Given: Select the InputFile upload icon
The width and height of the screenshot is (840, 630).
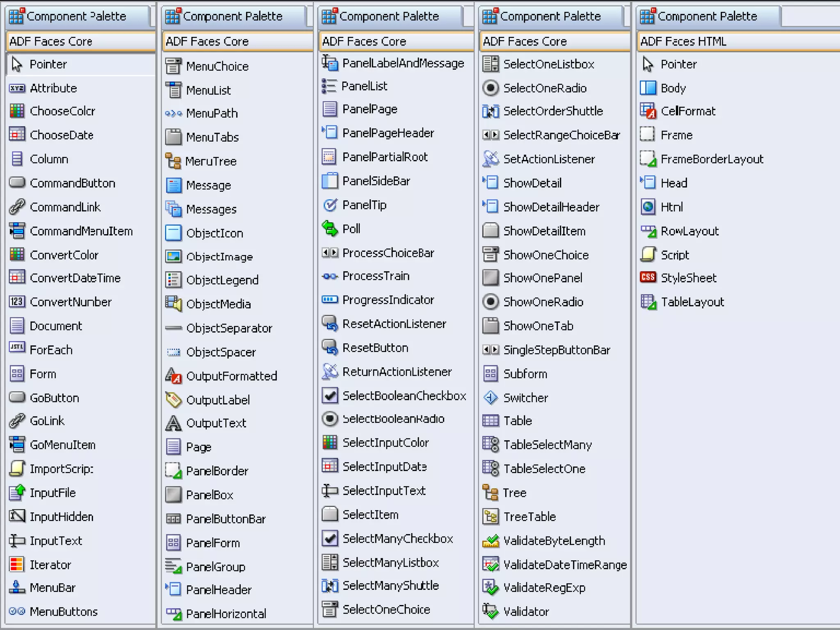Looking at the screenshot, I should [x=17, y=493].
